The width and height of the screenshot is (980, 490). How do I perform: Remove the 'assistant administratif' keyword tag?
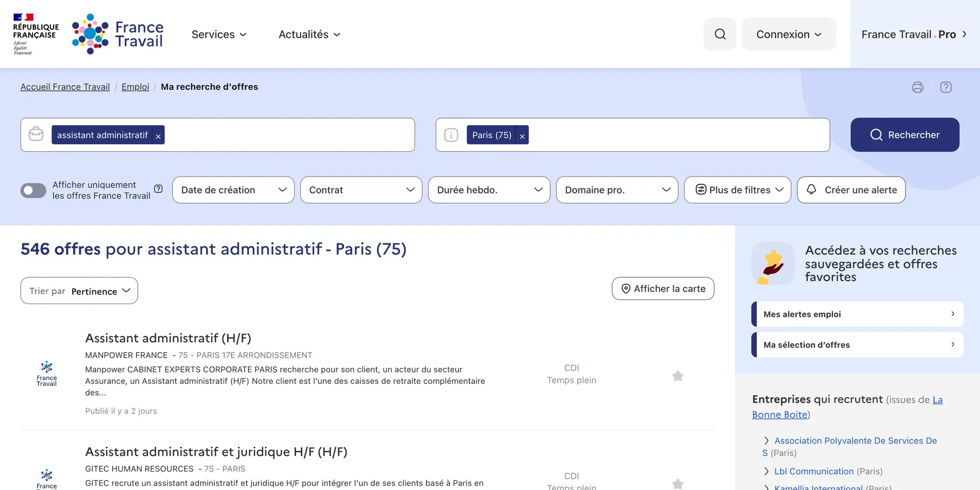click(158, 135)
